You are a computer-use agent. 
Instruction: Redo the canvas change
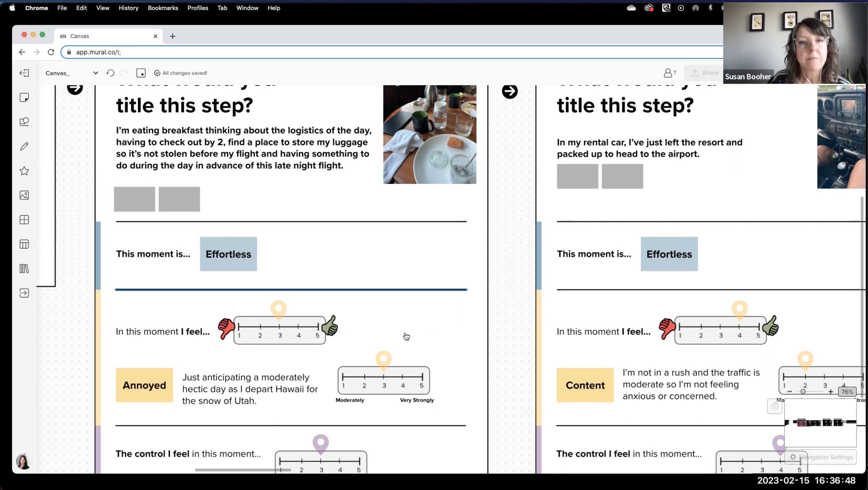coord(124,73)
